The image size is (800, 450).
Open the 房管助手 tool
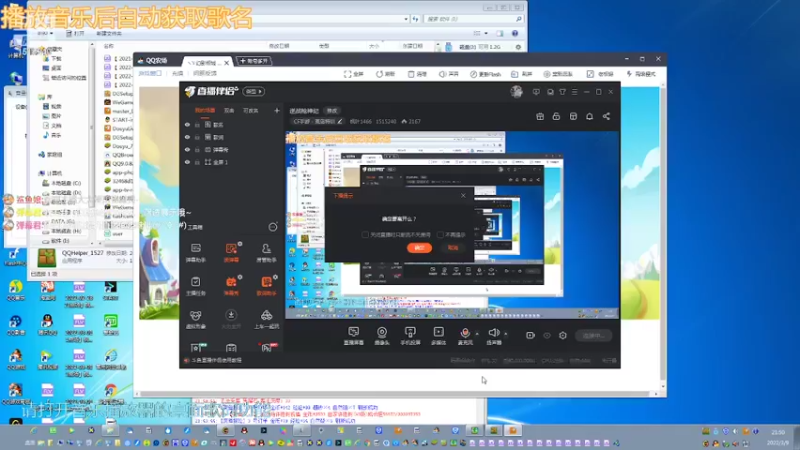266,253
